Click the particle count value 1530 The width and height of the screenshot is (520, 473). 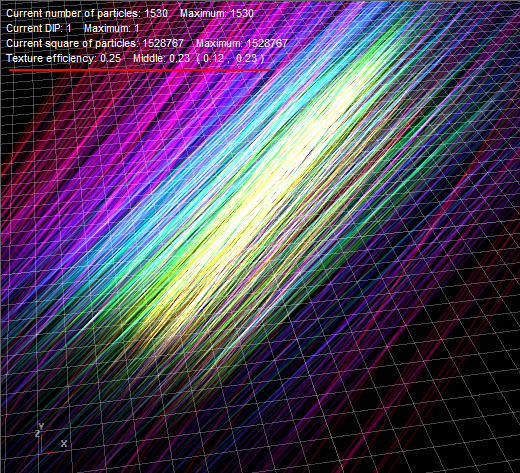click(x=156, y=13)
